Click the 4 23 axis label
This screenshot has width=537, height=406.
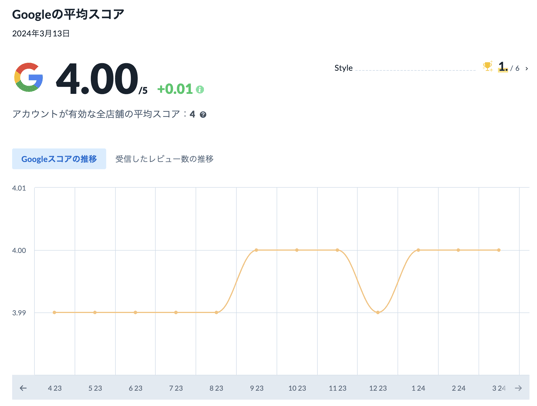54,388
